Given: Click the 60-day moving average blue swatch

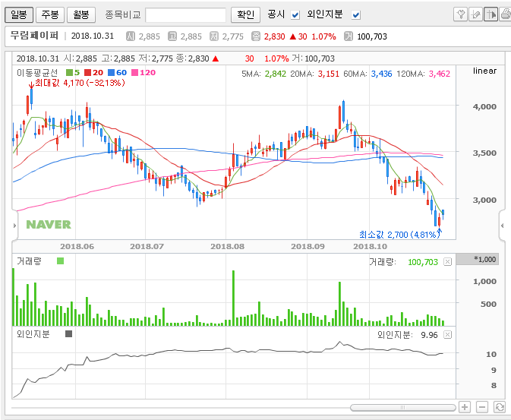Looking at the screenshot, I should [111, 72].
